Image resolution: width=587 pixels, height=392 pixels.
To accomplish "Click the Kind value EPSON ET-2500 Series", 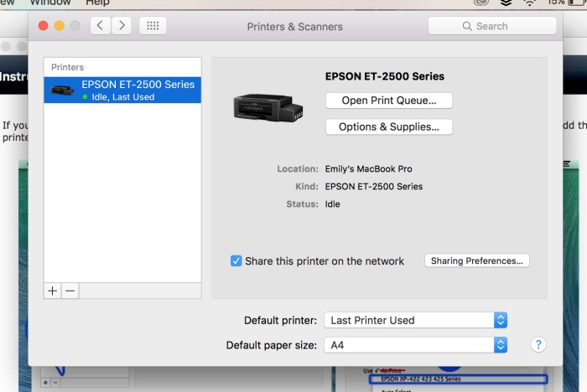I will (x=374, y=186).
